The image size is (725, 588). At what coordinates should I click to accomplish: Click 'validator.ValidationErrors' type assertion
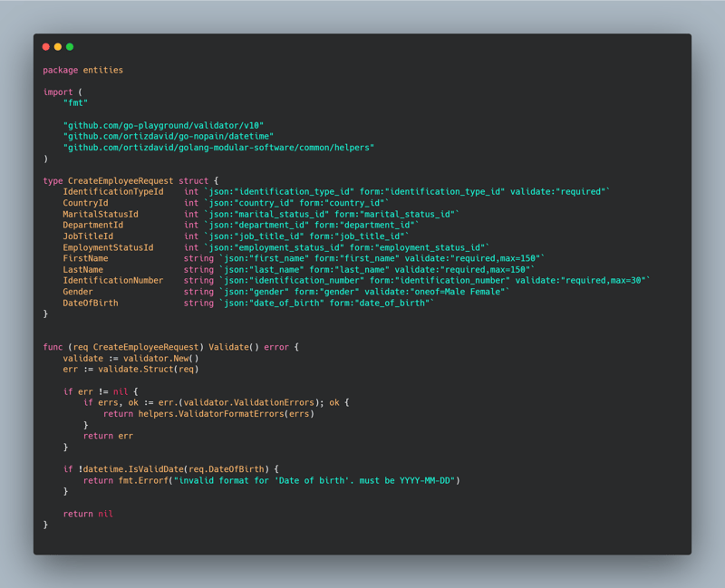248,402
